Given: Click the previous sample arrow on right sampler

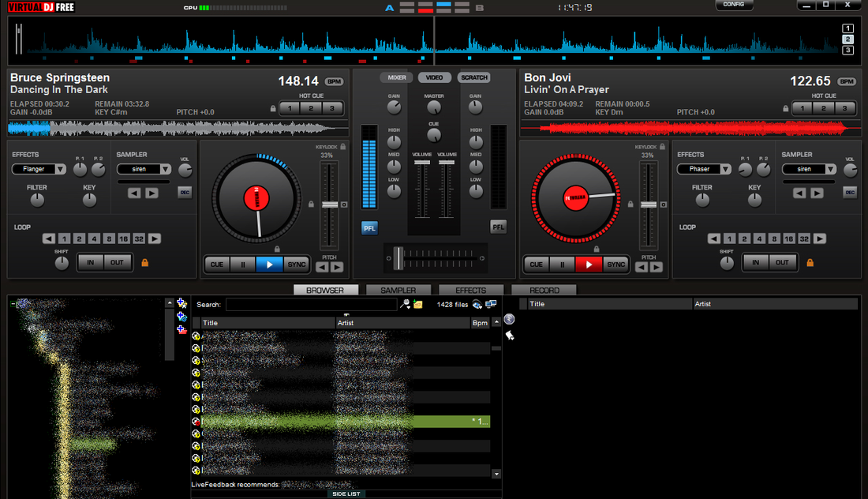Looking at the screenshot, I should click(799, 193).
